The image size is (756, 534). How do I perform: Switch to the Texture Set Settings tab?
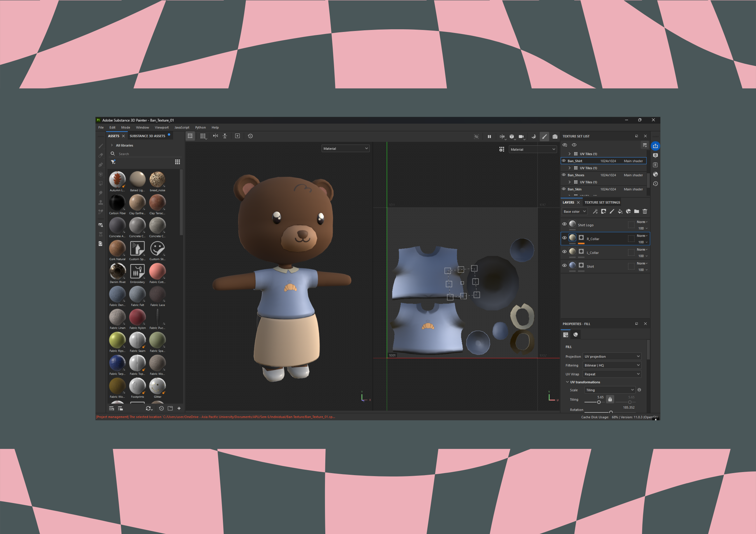tap(602, 203)
